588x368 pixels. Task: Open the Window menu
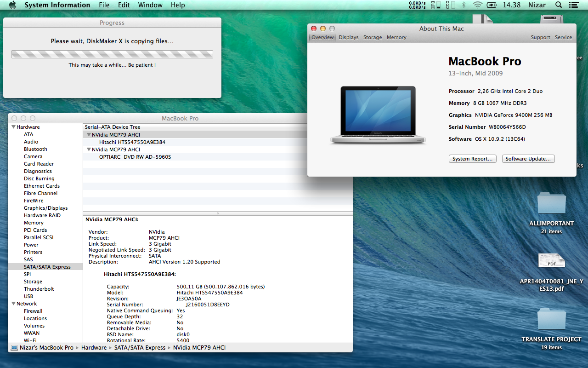[150, 5]
